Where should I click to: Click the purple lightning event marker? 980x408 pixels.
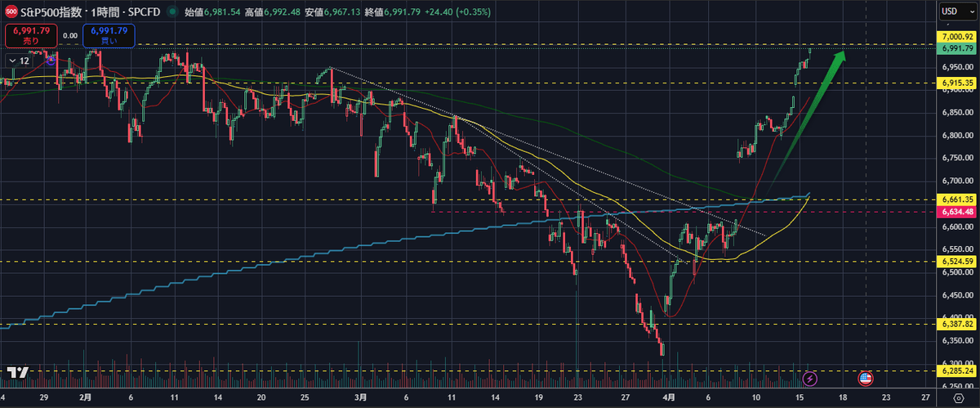tap(809, 379)
